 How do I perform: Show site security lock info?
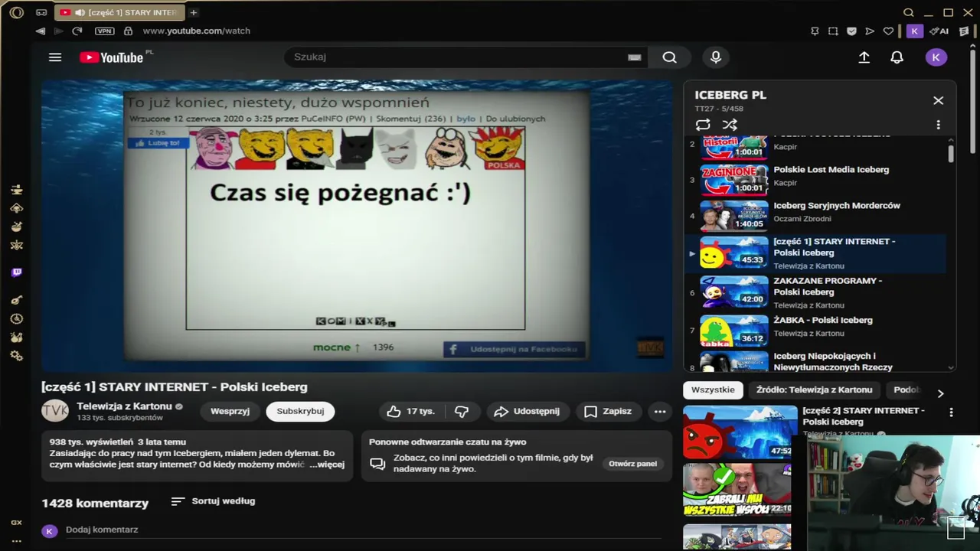128,31
